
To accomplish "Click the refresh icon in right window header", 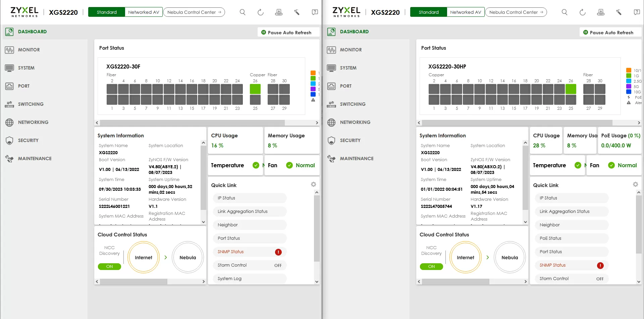I will click(583, 12).
